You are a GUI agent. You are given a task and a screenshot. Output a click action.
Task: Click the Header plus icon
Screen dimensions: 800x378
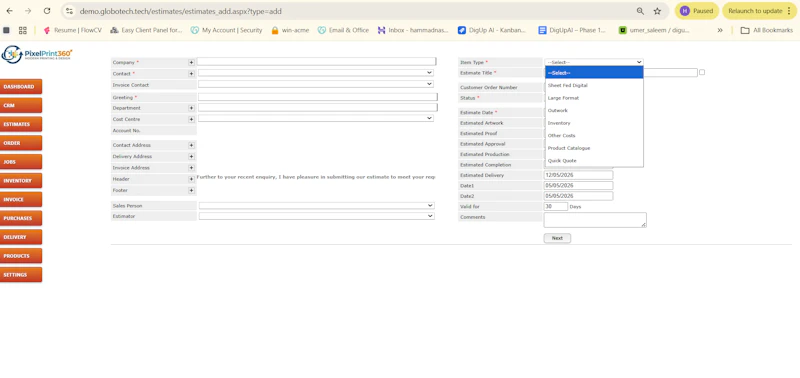[x=191, y=179]
